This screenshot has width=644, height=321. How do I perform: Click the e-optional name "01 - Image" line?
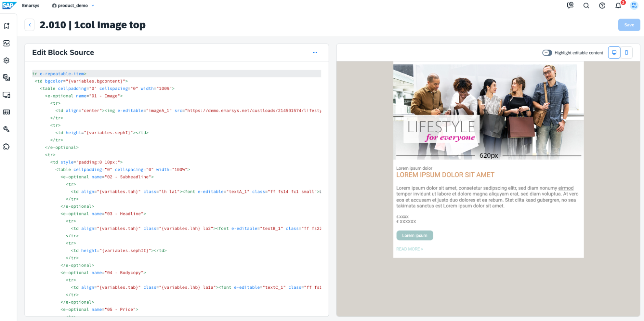(x=84, y=96)
